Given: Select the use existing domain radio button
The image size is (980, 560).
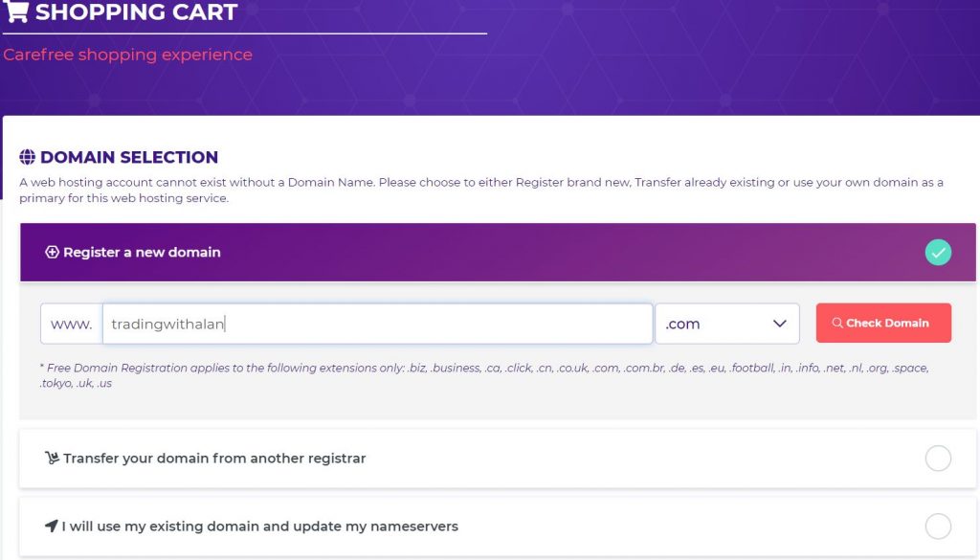Looking at the screenshot, I should pyautogui.click(x=938, y=526).
